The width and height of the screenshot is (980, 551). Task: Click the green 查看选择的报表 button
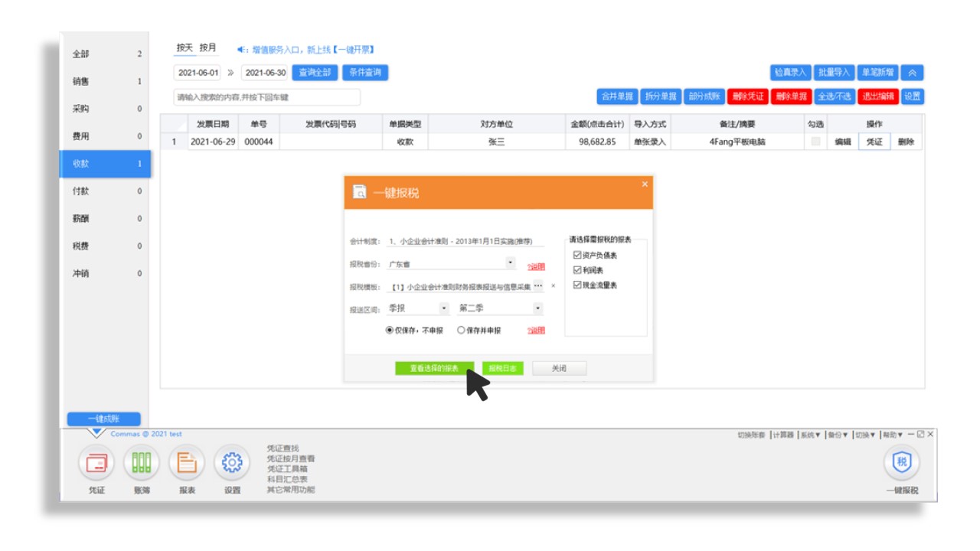click(434, 368)
